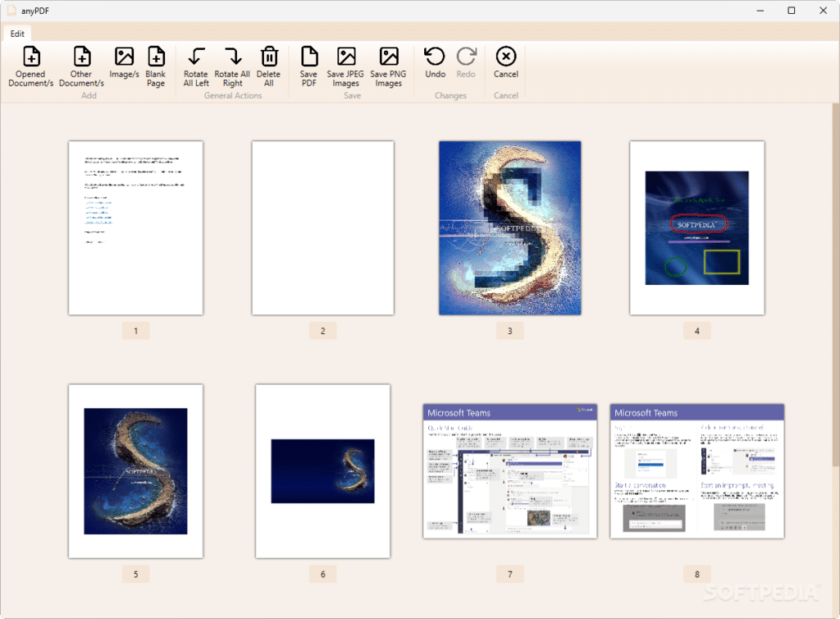Open the Edit tab

pos(17,34)
